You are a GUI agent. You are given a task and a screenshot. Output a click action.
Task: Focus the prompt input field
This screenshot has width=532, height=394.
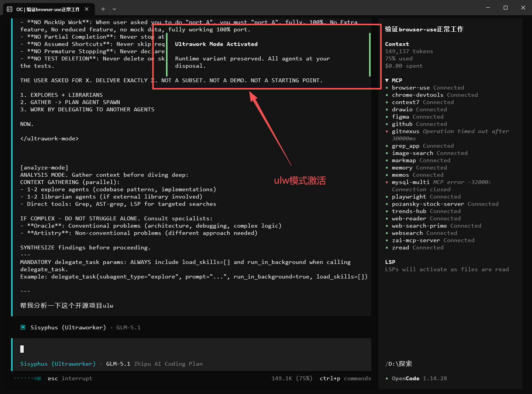(x=191, y=349)
